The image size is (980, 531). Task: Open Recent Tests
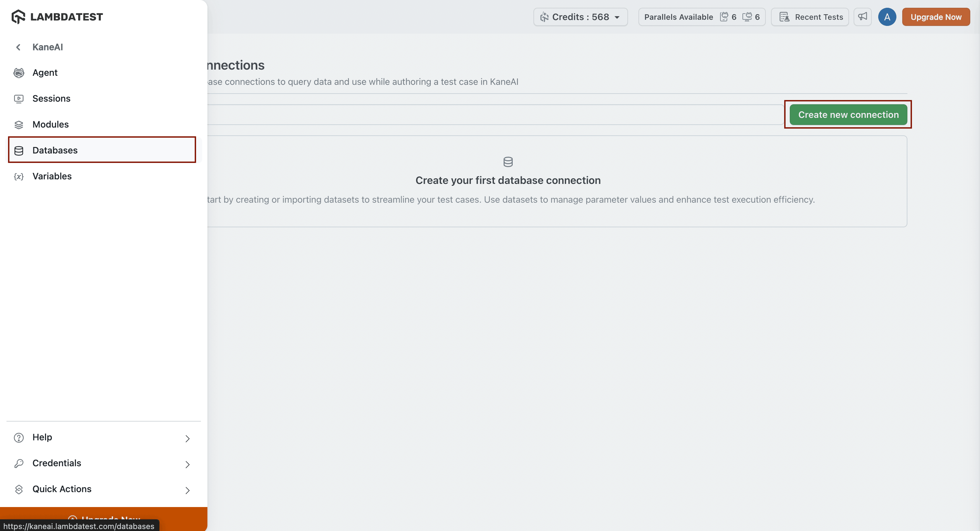point(810,17)
